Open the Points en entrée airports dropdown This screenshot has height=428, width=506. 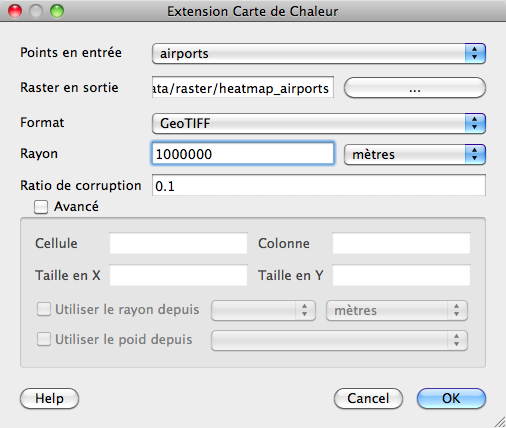[319, 53]
